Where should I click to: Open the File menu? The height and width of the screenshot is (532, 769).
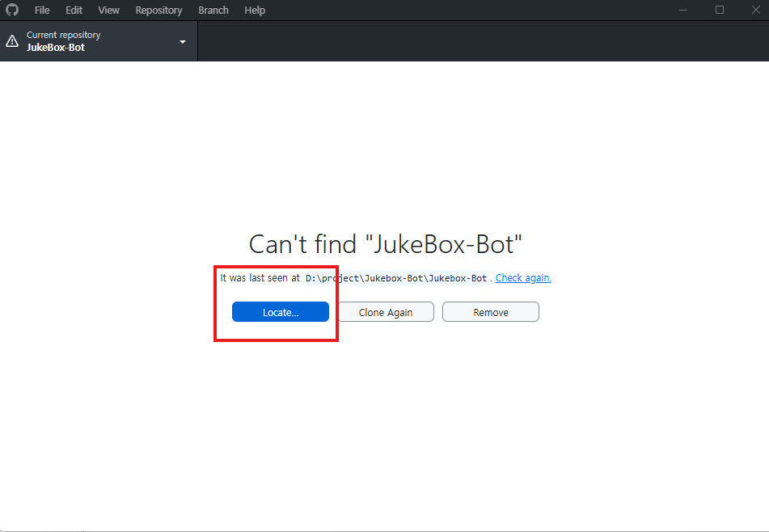pos(42,11)
